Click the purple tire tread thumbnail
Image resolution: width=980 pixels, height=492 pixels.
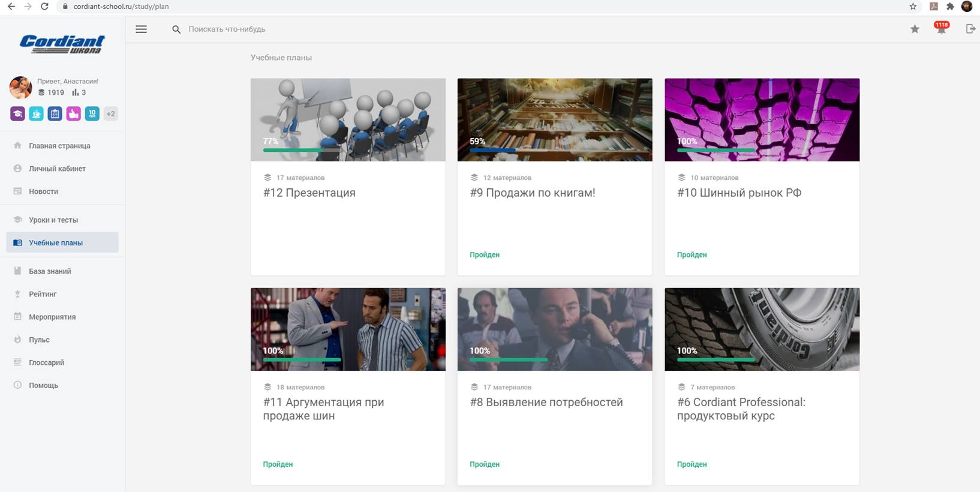tap(762, 114)
